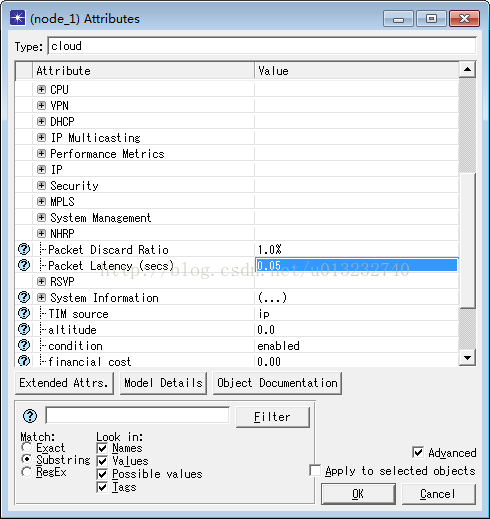Image resolution: width=490 pixels, height=519 pixels.
Task: Click help icon for altitude attribute
Action: point(24,329)
